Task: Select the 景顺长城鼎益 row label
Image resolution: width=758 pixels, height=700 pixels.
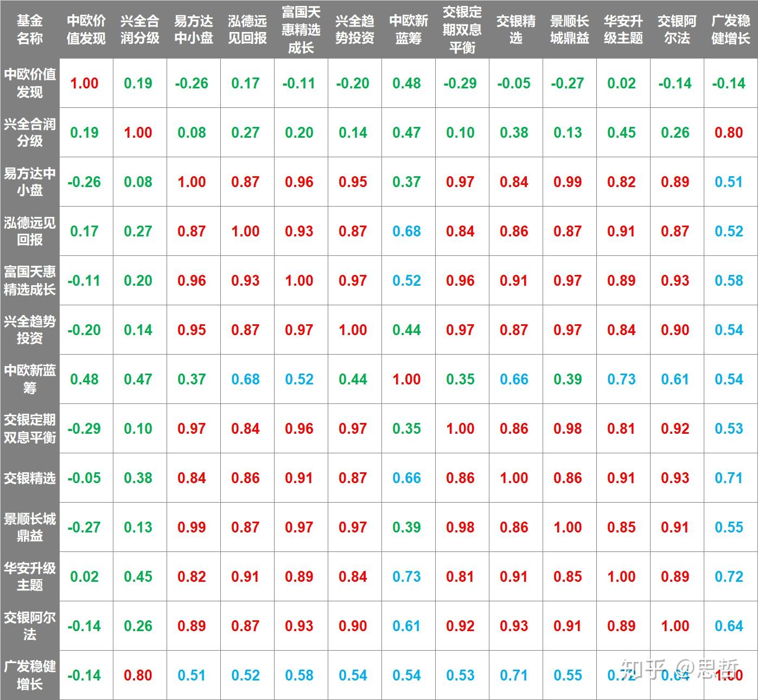Action: [29, 527]
